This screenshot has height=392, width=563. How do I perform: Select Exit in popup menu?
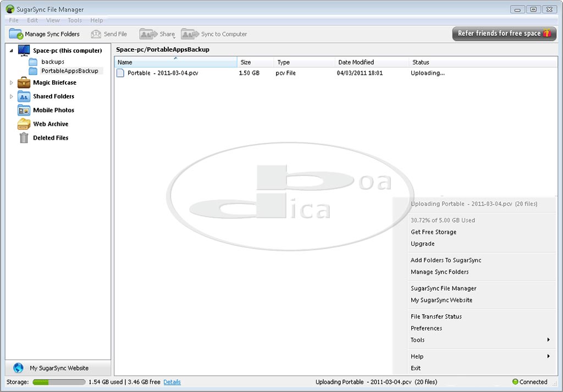click(416, 368)
